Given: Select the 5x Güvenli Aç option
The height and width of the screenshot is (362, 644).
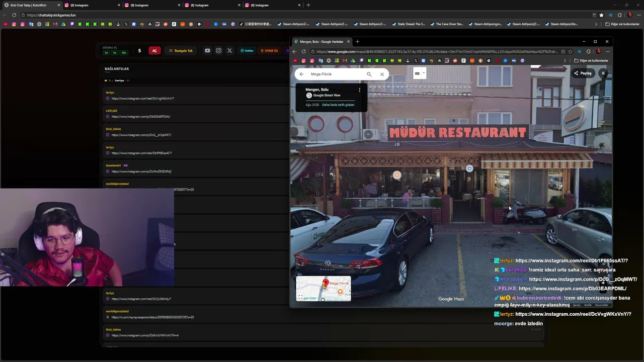Looking at the screenshot, I should click(x=114, y=52).
